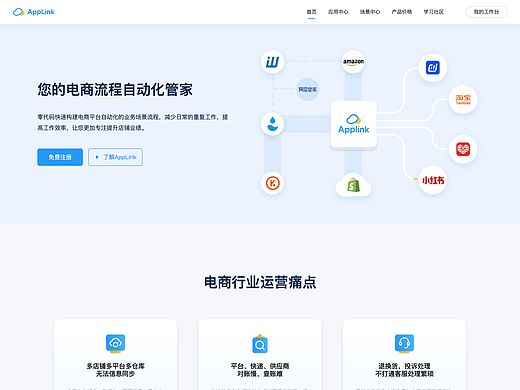Click the Taobao 淘宝 icon
Image resolution: width=520 pixels, height=390 pixels.
click(463, 99)
